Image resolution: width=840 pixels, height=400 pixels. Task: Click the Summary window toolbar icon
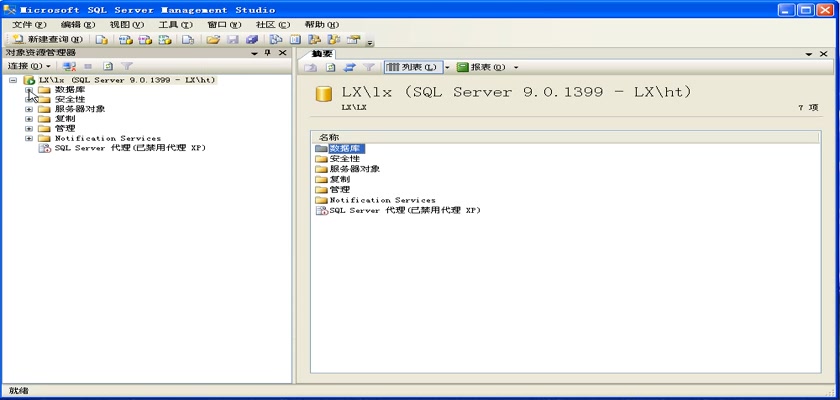(295, 40)
